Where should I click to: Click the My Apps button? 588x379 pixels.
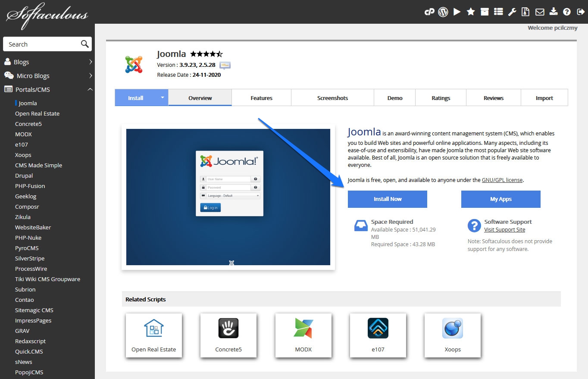pos(501,199)
